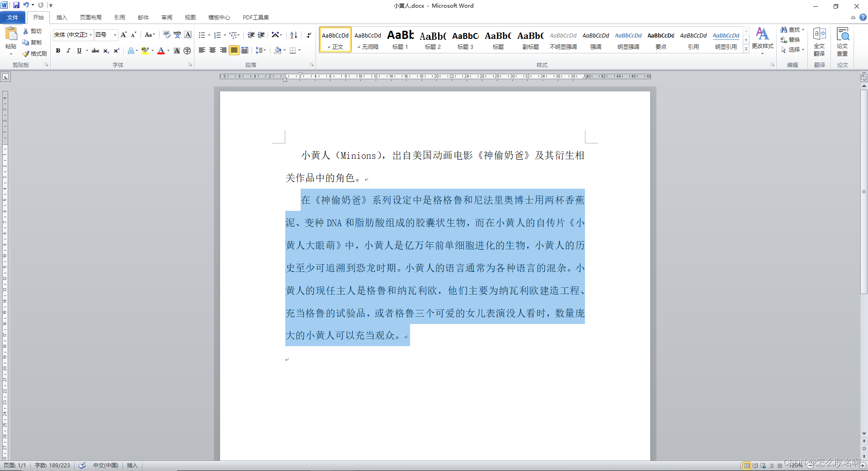Open Word Help question mark icon

click(x=863, y=17)
